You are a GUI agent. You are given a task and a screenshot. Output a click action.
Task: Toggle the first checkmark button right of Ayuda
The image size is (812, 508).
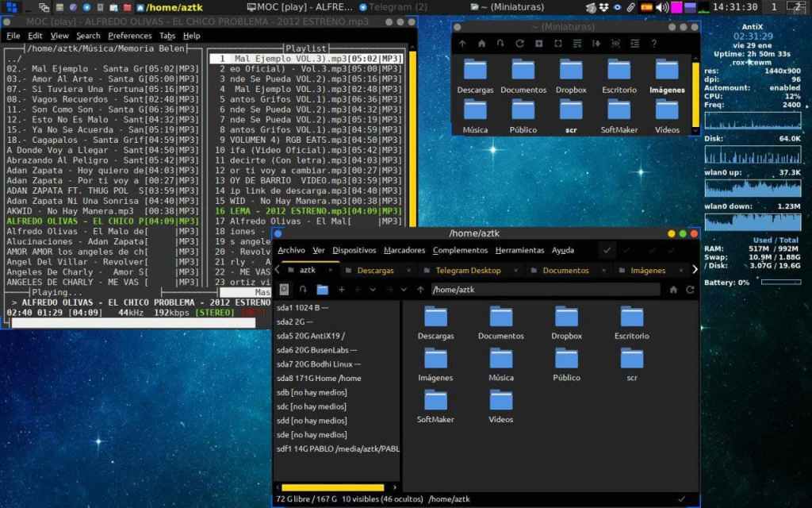coord(607,250)
